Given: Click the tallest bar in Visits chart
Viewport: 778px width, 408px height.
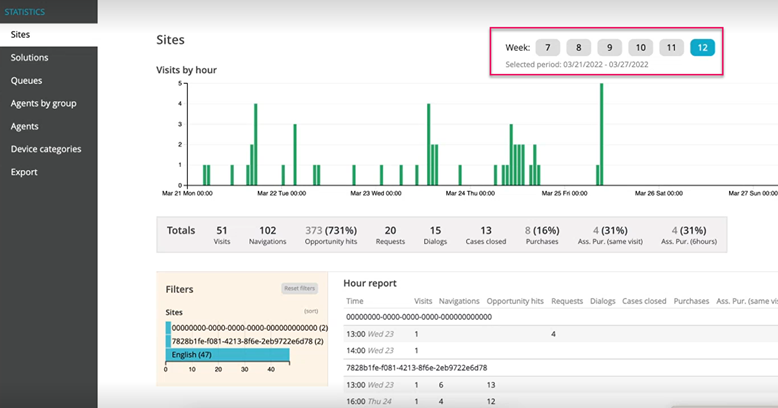Looking at the screenshot, I should click(601, 135).
